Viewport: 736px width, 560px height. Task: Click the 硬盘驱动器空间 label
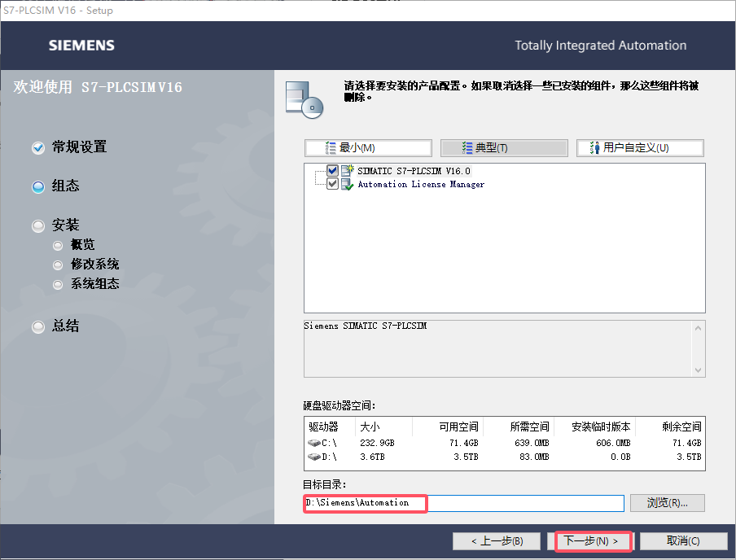pos(339,405)
